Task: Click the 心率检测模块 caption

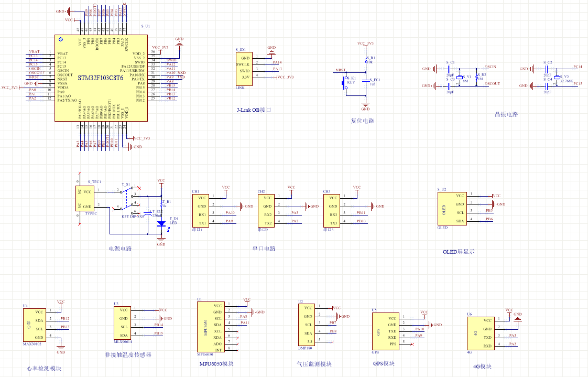Action: point(44,369)
